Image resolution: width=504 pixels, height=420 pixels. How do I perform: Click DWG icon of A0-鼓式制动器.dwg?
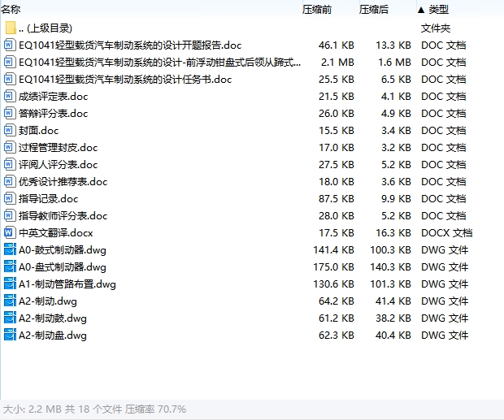coord(10,249)
